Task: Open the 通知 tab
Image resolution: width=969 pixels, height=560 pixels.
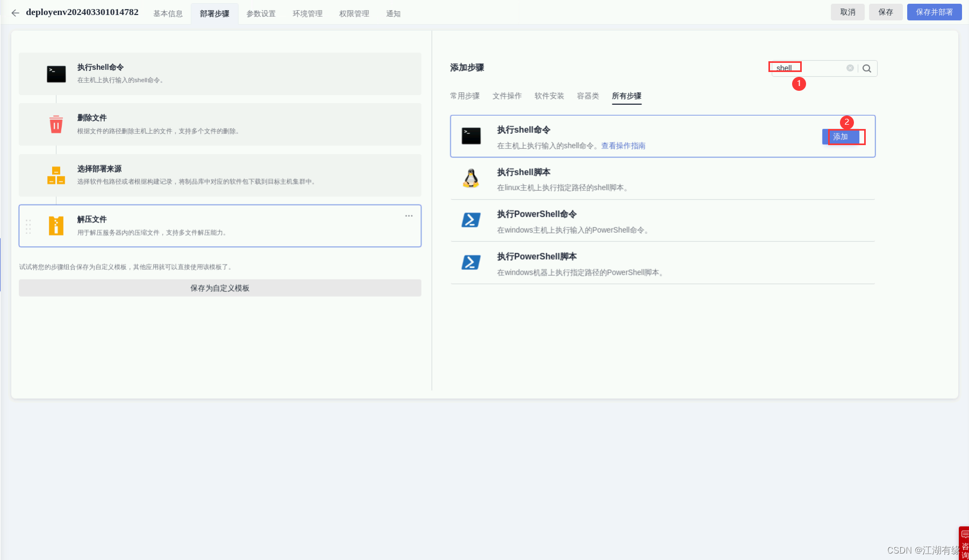Action: [x=393, y=13]
